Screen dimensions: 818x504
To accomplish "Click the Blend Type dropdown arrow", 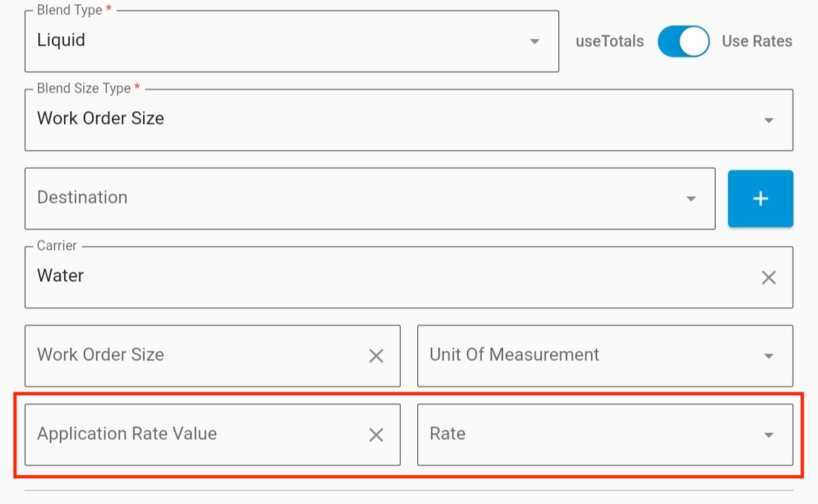I will coord(534,42).
